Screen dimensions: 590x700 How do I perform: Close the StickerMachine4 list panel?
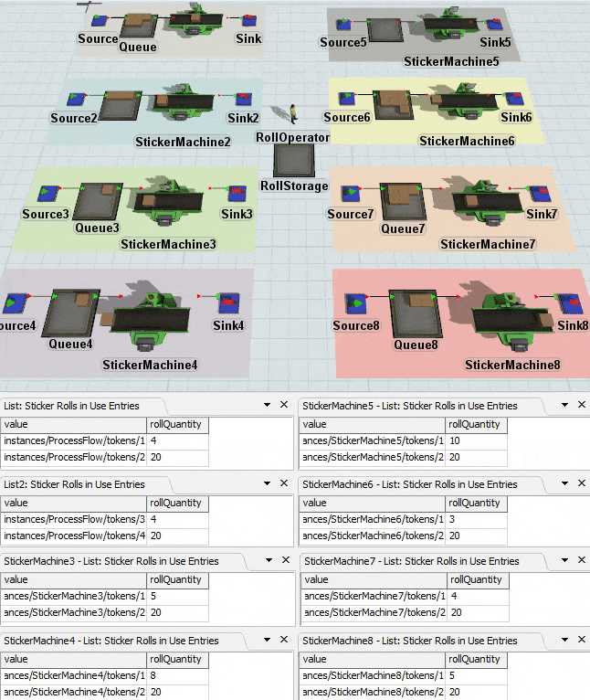click(283, 641)
